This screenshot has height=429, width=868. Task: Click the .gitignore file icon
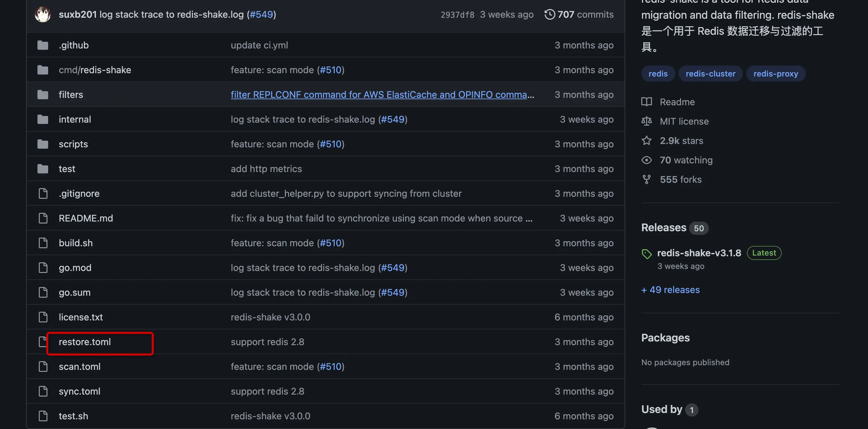pos(43,194)
